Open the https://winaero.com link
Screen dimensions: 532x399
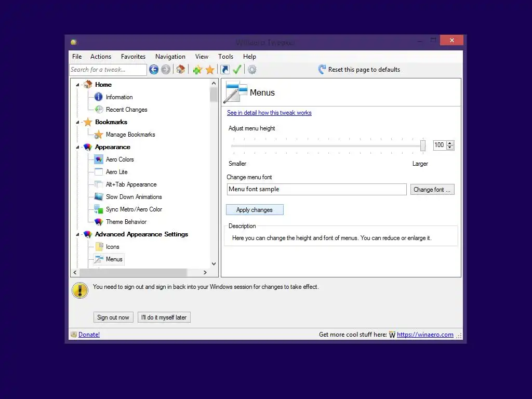[425, 335]
